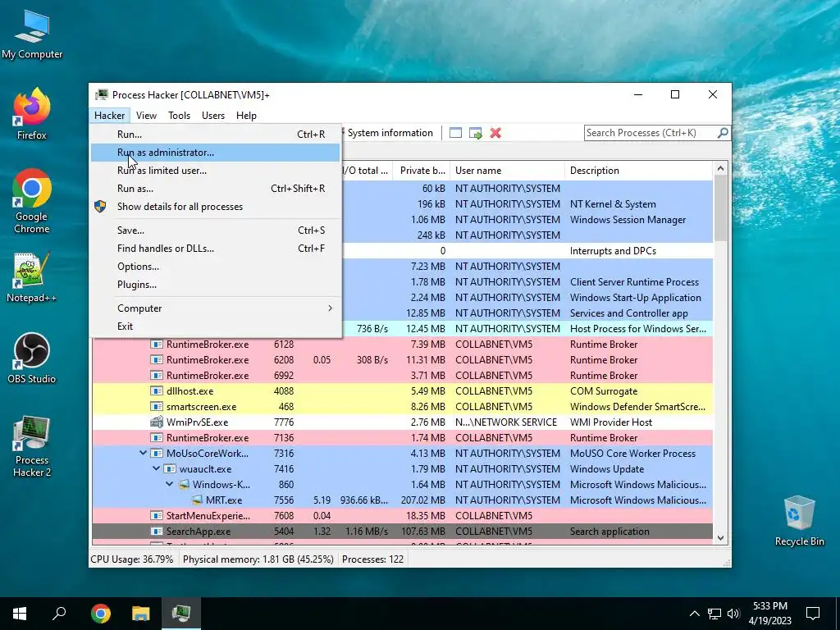The height and width of the screenshot is (630, 840).
Task: Click the smartscreen.exe process icon
Action: coord(157,407)
